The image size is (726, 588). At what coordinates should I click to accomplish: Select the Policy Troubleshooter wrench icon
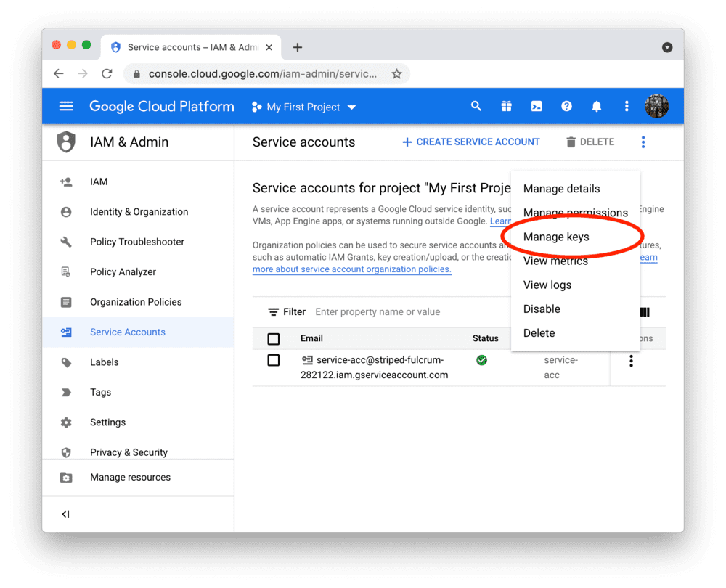[x=68, y=242]
